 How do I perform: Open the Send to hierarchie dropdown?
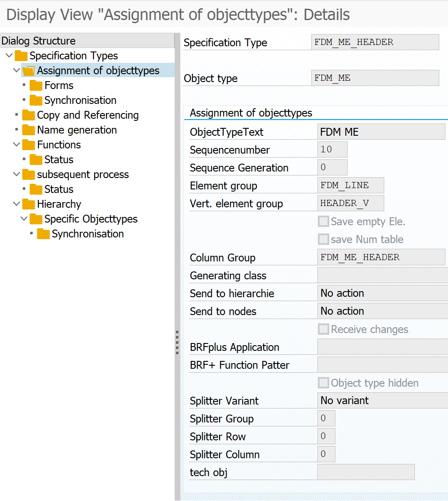click(382, 293)
